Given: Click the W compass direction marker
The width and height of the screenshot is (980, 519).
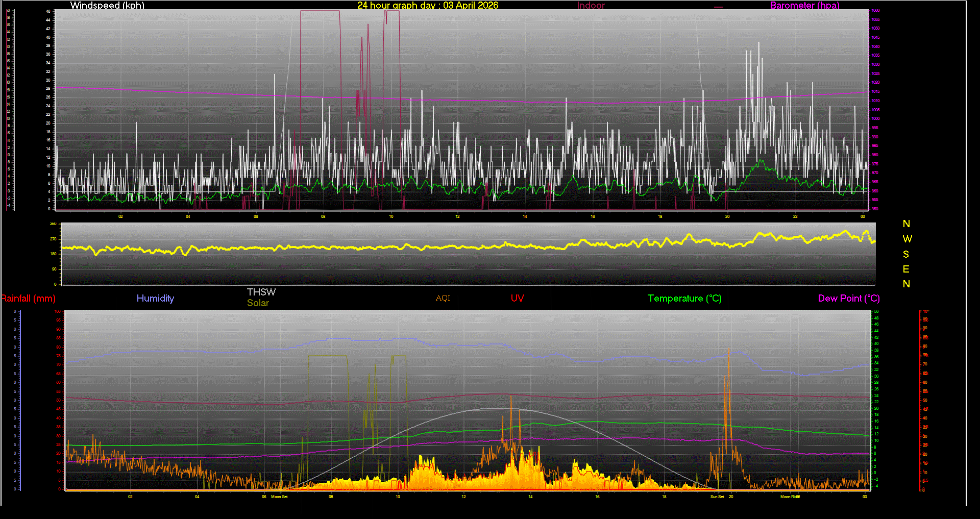Looking at the screenshot, I should 906,239.
